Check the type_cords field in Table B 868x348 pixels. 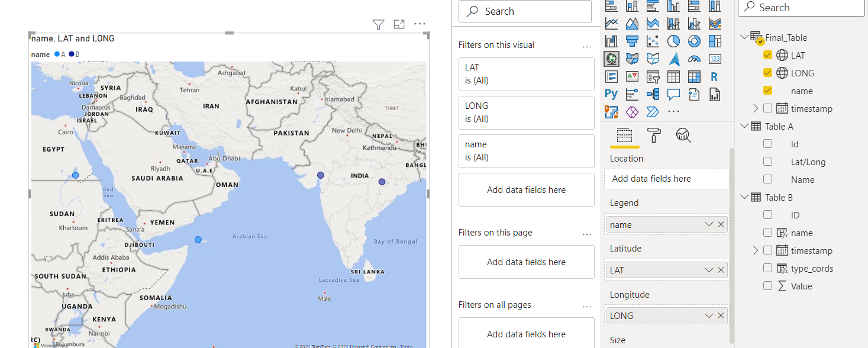768,268
